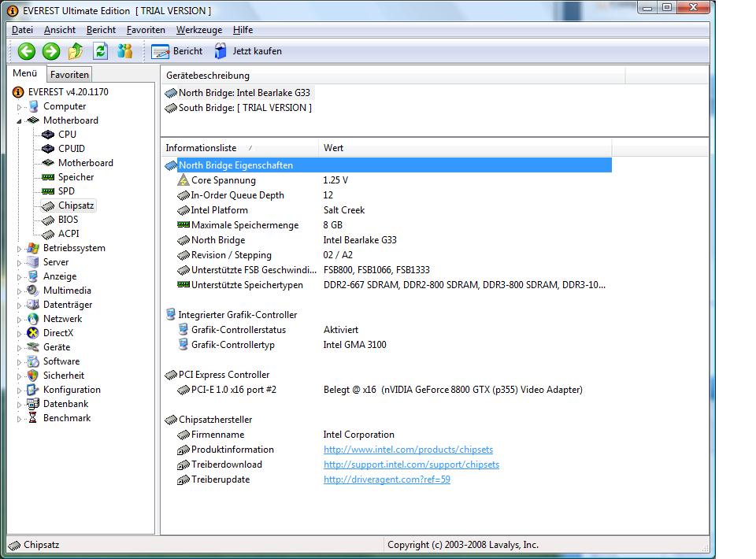756x559 pixels.
Task: Click the Datenbank icon in tree
Action: click(x=33, y=403)
